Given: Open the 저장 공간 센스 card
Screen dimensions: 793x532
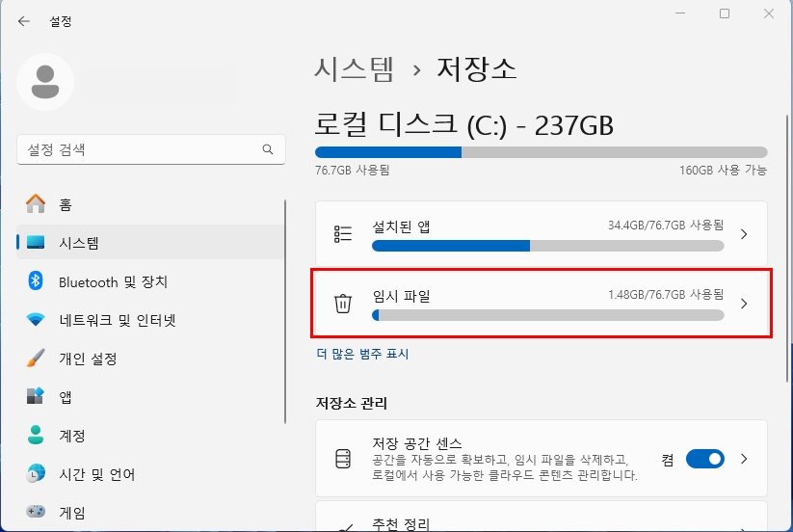Looking at the screenshot, I should click(x=542, y=459).
